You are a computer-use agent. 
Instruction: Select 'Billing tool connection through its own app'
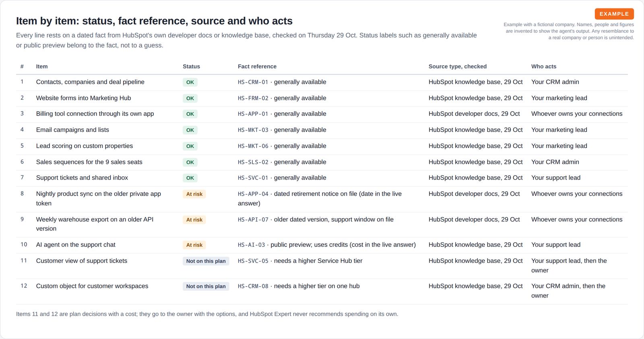tap(95, 114)
